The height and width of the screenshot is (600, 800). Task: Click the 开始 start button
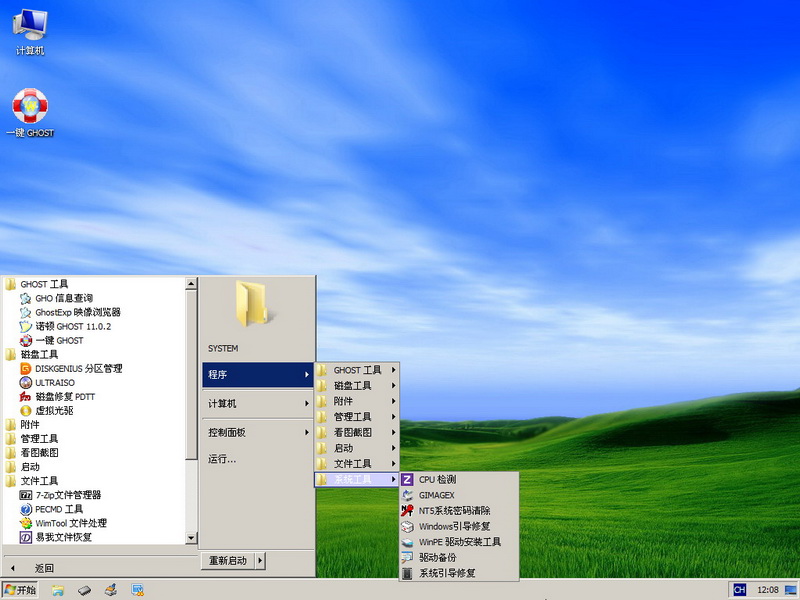pyautogui.click(x=21, y=590)
